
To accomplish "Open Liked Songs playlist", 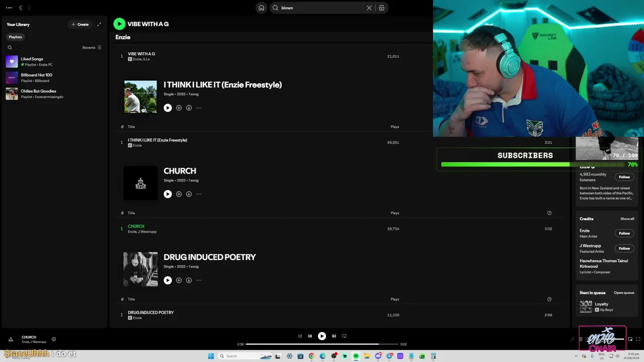I will [54, 61].
